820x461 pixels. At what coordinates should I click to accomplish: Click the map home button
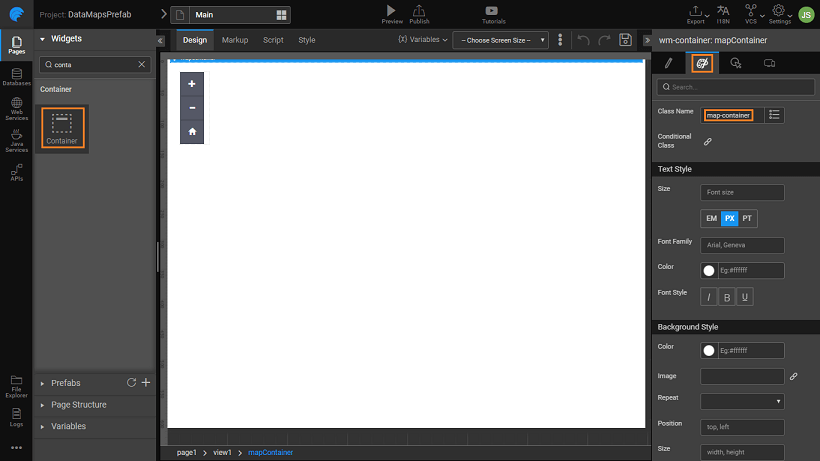tap(192, 131)
